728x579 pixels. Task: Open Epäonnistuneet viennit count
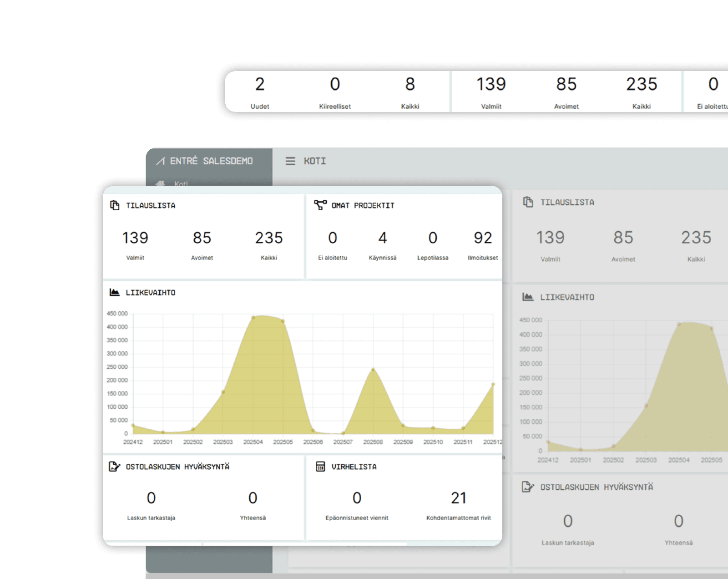(x=357, y=505)
